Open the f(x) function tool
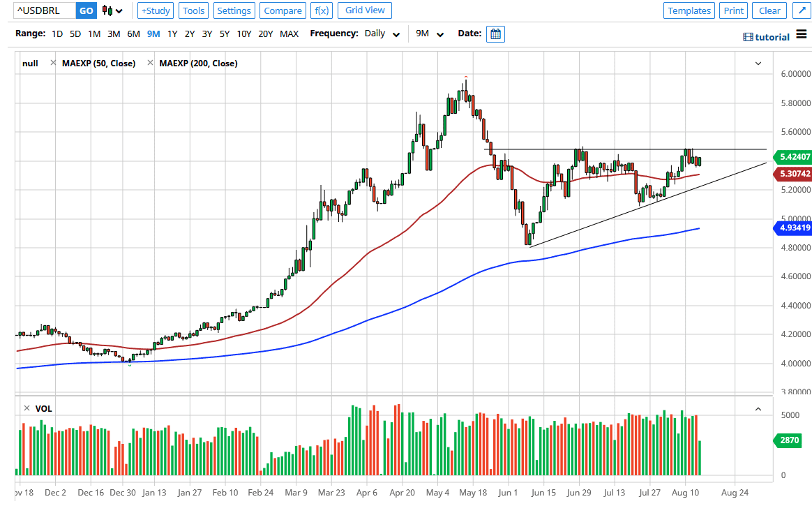The height and width of the screenshot is (506, 812). pos(322,10)
